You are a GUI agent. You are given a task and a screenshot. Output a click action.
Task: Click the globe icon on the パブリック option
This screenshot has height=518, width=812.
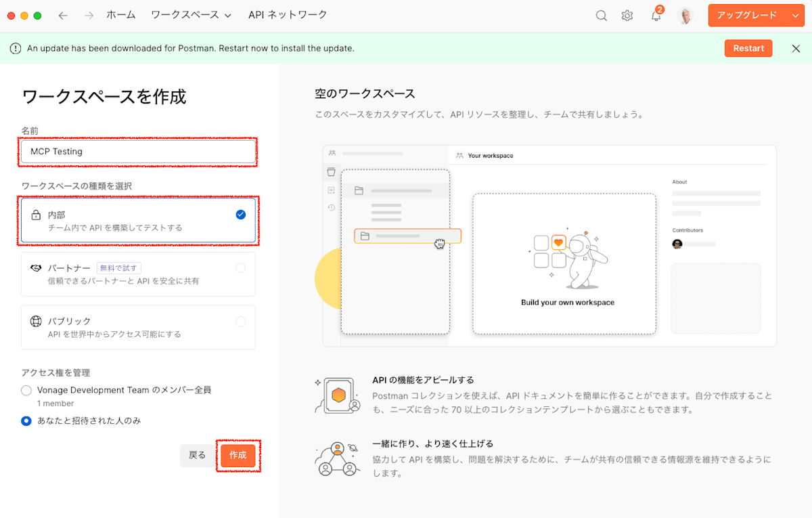pos(36,321)
